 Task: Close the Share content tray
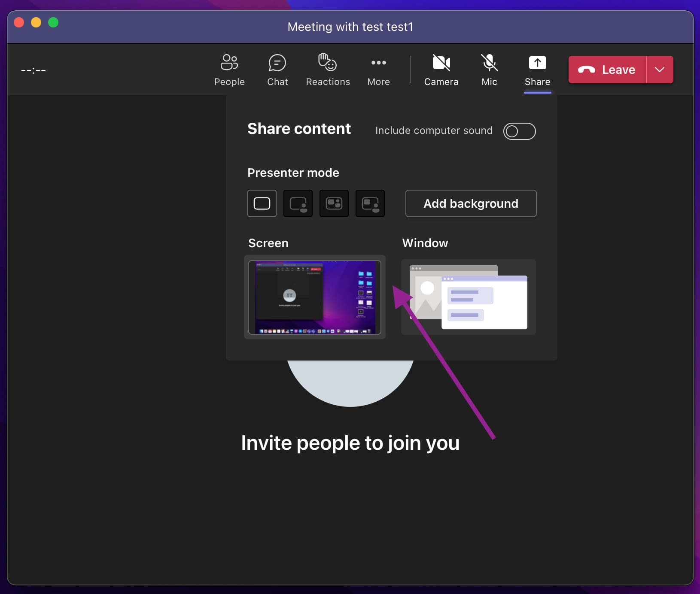coord(537,70)
